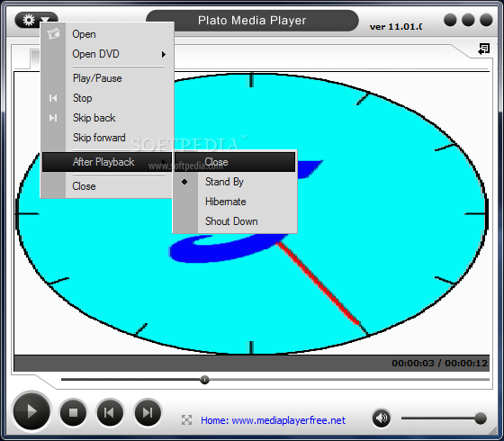Viewport: 504px width, 441px height.
Task: Choose Stop in the menu
Action: pos(107,98)
